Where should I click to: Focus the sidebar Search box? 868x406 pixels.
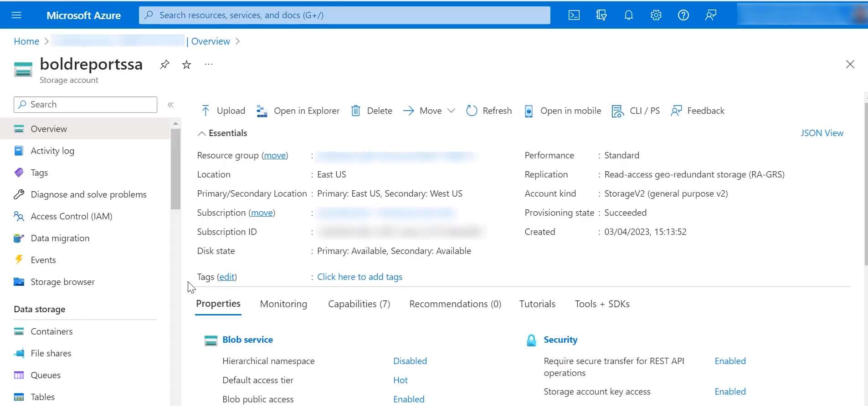[x=85, y=105]
